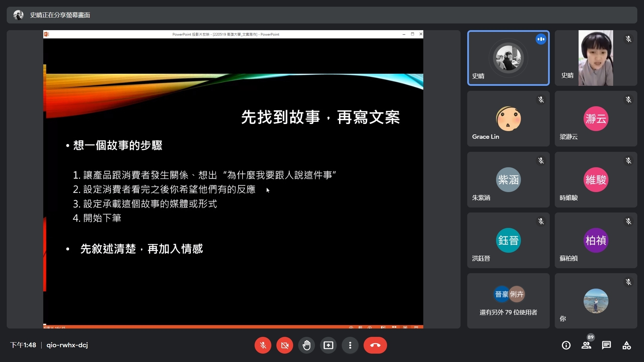Open more options menu in the call controls
Image resolution: width=644 pixels, height=362 pixels.
click(x=350, y=345)
